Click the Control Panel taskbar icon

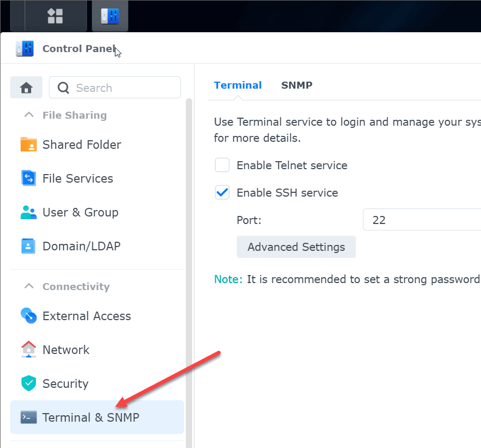110,16
